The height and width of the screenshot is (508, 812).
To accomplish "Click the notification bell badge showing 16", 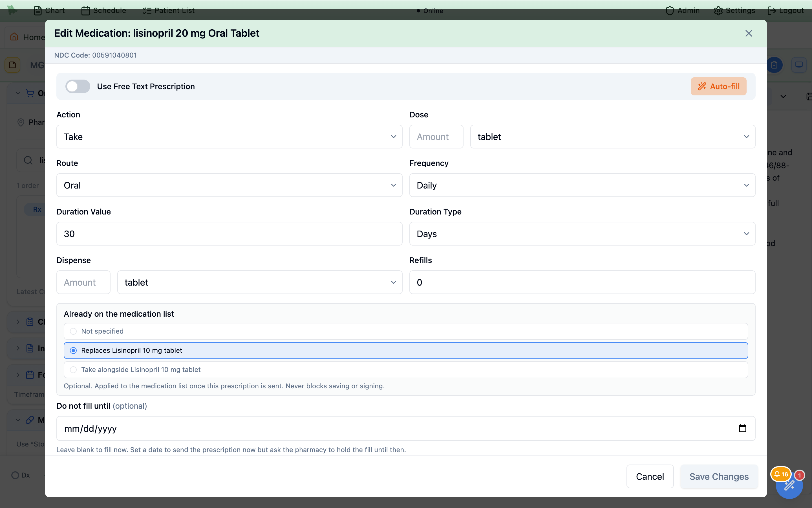I will click(x=781, y=474).
